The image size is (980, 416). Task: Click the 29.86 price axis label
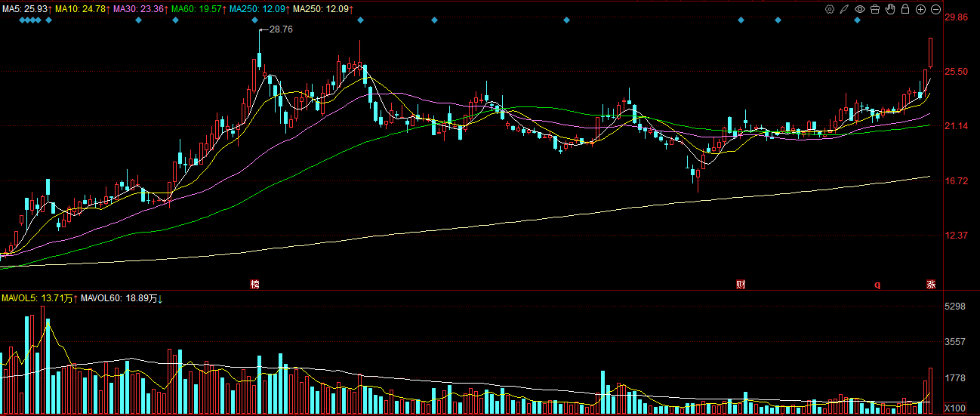tap(956, 16)
